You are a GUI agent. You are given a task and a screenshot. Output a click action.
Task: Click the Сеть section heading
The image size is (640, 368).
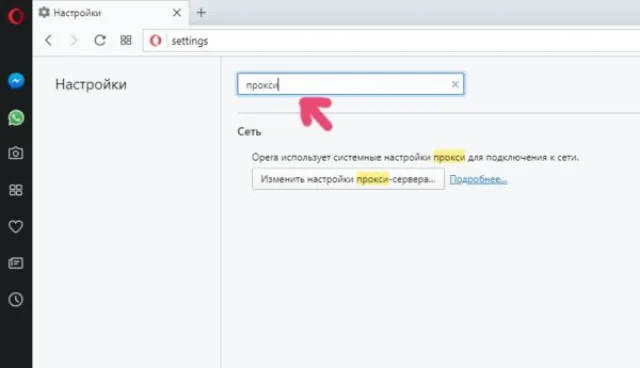tap(249, 132)
